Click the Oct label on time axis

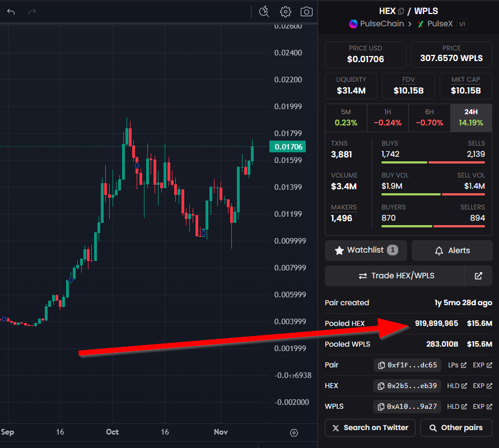click(x=113, y=432)
